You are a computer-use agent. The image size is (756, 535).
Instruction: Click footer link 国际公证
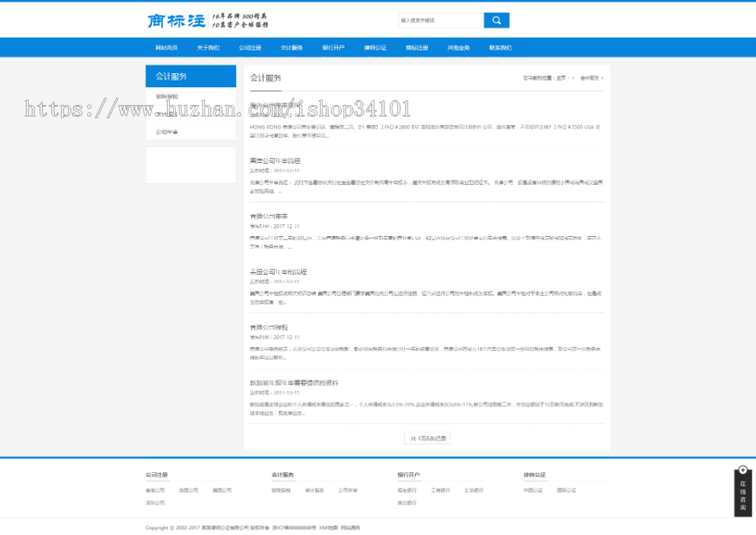click(566, 490)
